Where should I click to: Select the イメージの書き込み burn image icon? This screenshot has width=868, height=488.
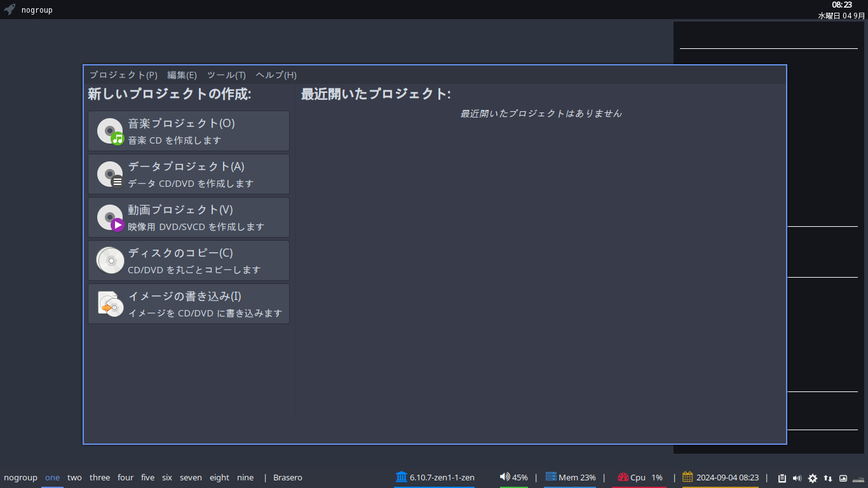tap(110, 304)
